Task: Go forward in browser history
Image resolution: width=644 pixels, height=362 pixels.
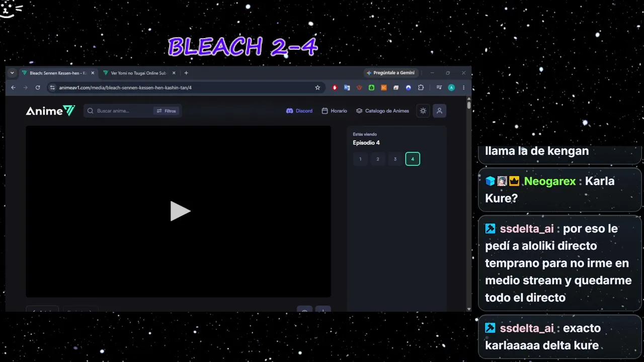Action: pyautogui.click(x=25, y=87)
